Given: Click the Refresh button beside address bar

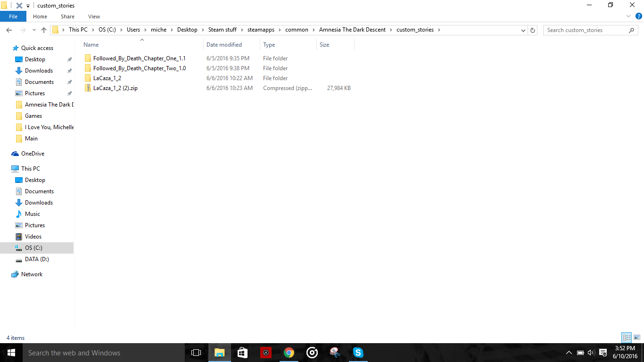Looking at the screenshot, I should 533,30.
